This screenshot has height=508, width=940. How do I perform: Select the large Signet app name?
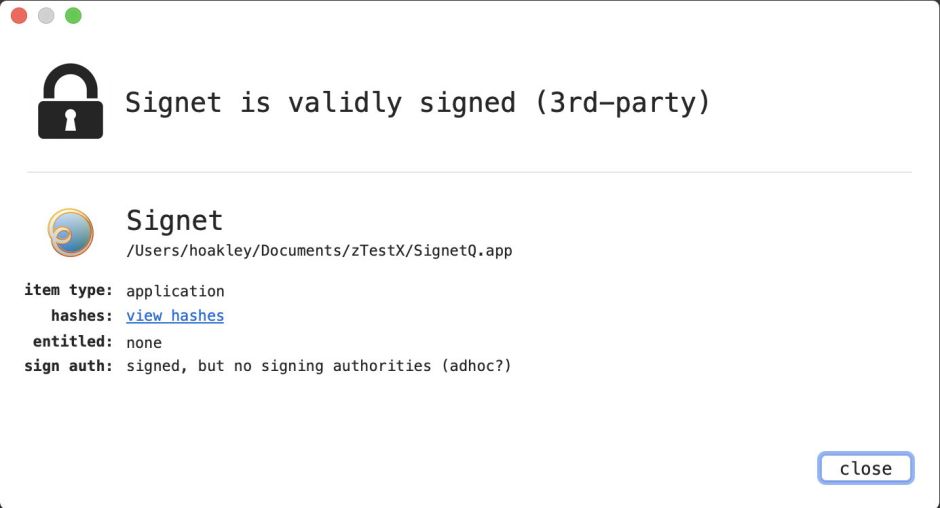(x=174, y=220)
